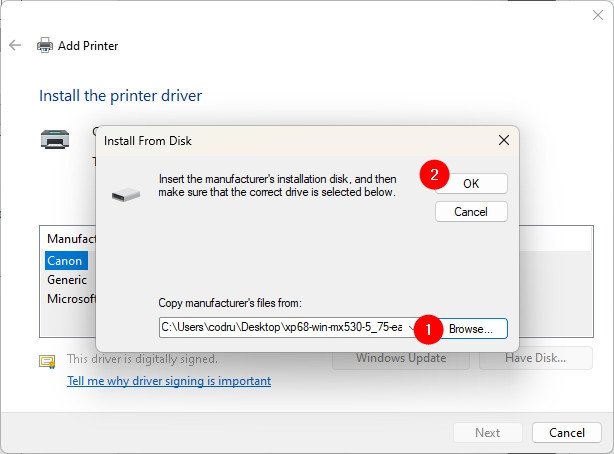Screen dimensions: 614x454
Task: Click the red number 1 annotation marker
Action: [x=428, y=327]
